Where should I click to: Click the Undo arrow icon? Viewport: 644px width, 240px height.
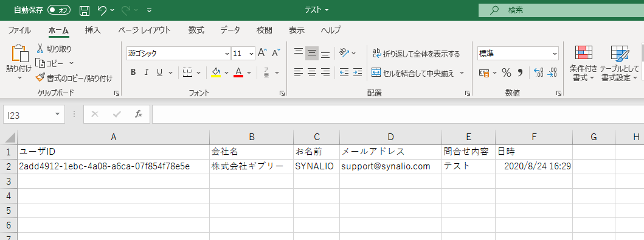(x=102, y=10)
